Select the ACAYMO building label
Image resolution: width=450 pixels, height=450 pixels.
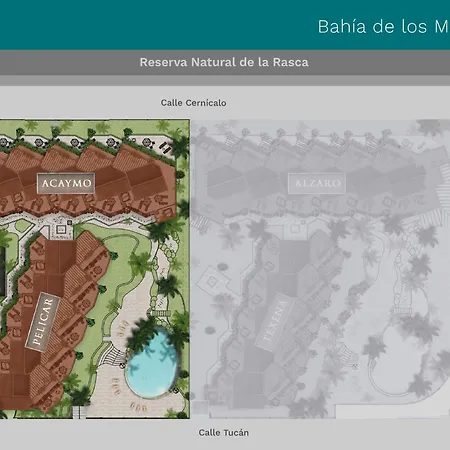click(x=66, y=183)
